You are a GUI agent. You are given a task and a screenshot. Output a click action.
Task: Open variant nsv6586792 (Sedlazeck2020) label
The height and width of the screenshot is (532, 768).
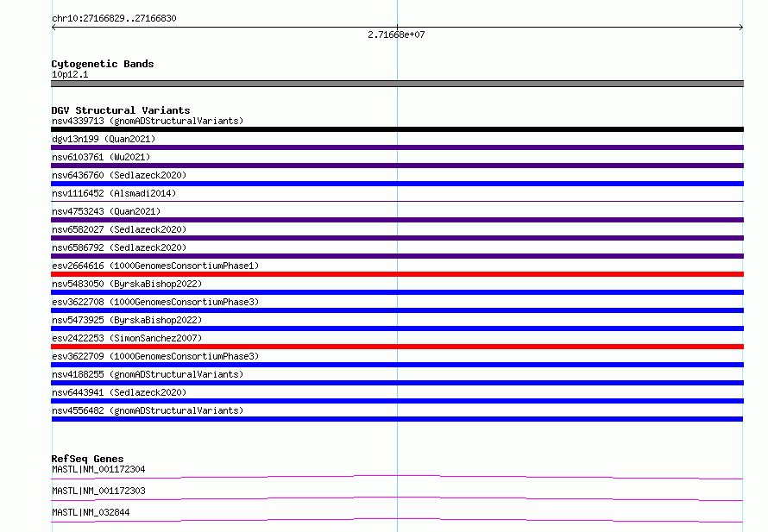tap(119, 247)
